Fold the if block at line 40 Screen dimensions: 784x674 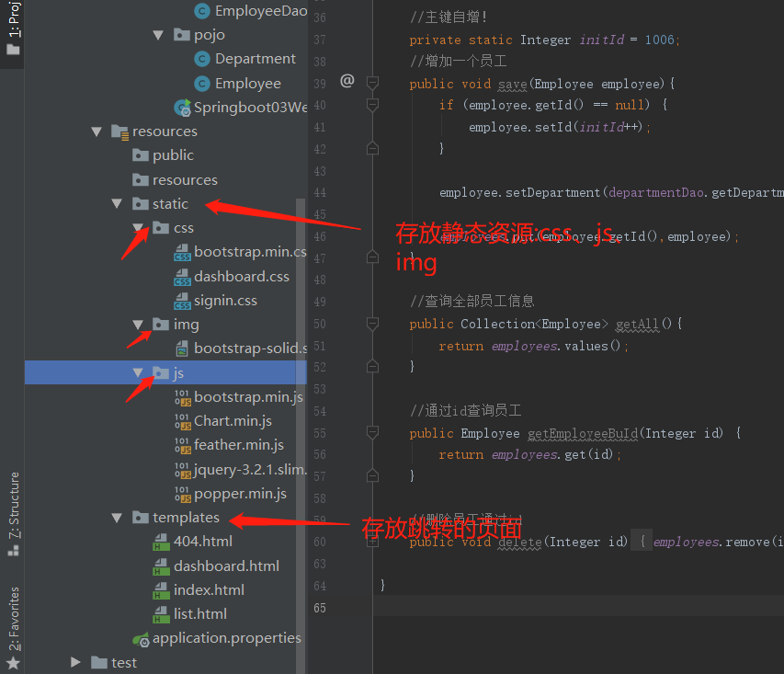coord(372,105)
